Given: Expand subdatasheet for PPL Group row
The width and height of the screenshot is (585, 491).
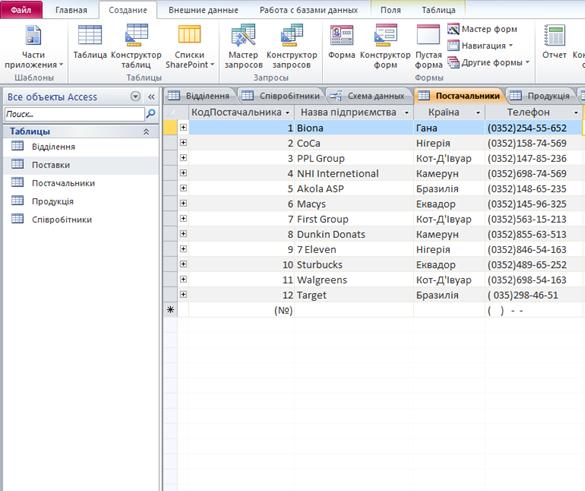Looking at the screenshot, I should (183, 158).
